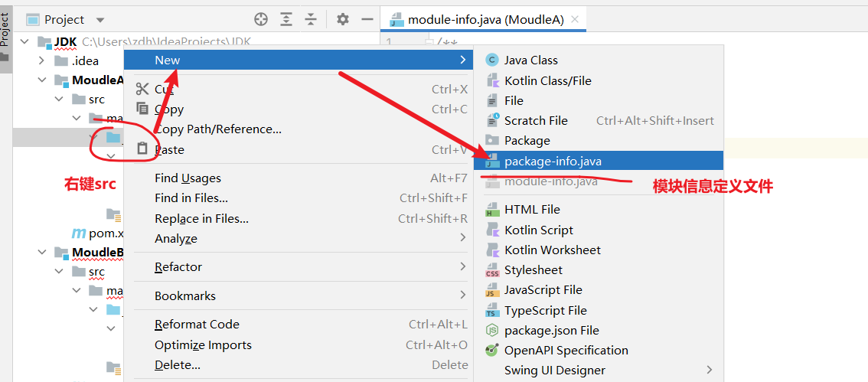Viewport: 868px width, 382px height.
Task: Collapse the MoudleB module node
Action: [x=41, y=253]
